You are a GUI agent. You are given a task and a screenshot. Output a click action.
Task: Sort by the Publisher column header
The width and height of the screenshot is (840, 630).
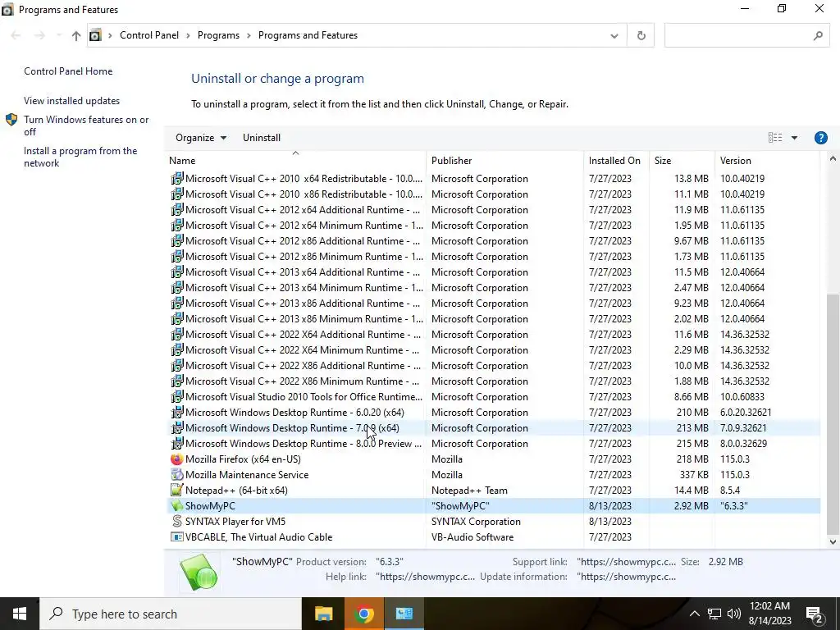click(504, 160)
